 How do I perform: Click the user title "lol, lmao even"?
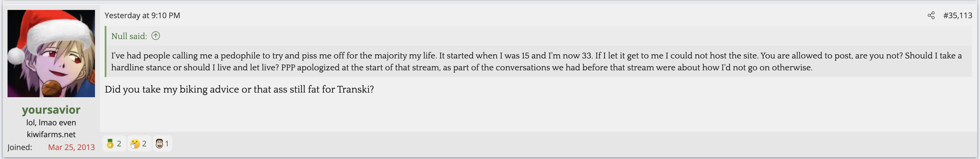tap(51, 123)
